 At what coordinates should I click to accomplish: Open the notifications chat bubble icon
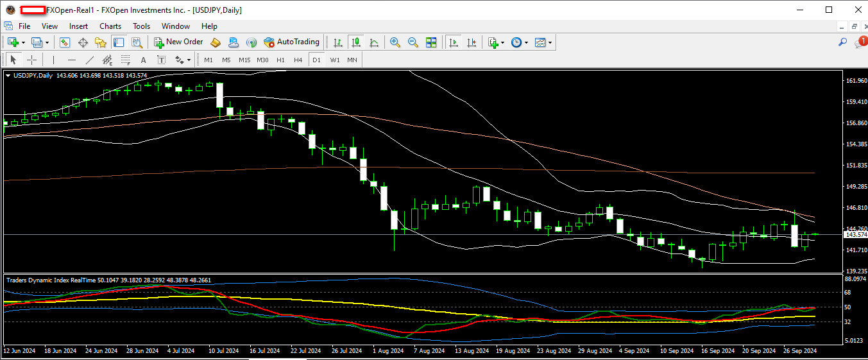(860, 42)
